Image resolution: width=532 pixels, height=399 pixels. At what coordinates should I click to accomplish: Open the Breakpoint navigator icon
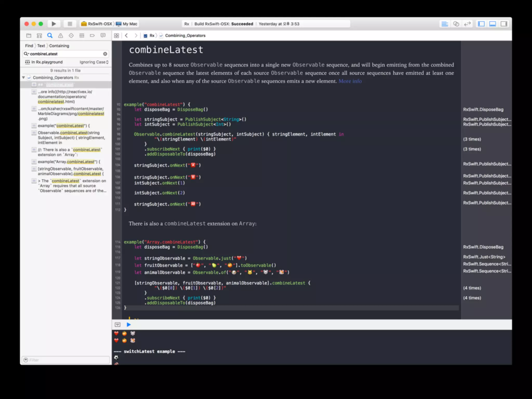[92, 36]
